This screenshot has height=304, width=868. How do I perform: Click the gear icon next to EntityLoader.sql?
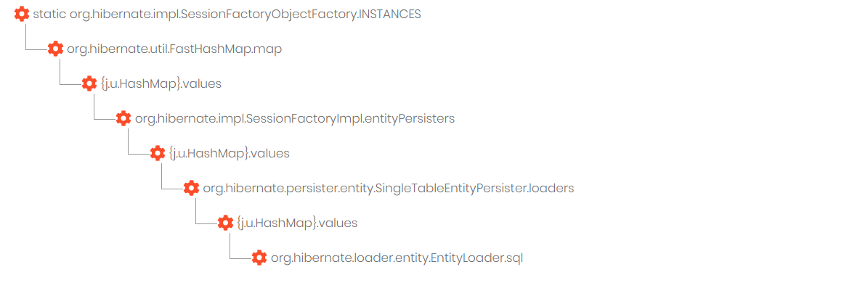(259, 258)
